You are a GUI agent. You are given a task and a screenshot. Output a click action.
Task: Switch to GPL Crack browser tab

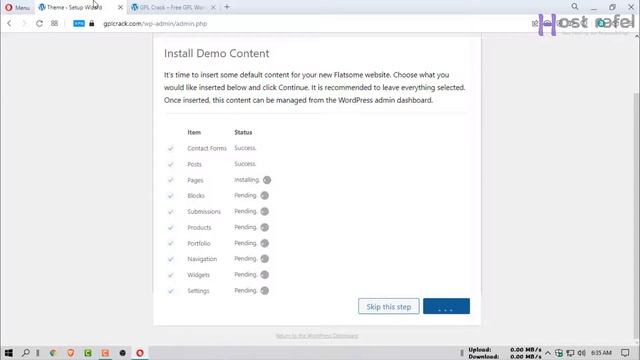point(171,7)
